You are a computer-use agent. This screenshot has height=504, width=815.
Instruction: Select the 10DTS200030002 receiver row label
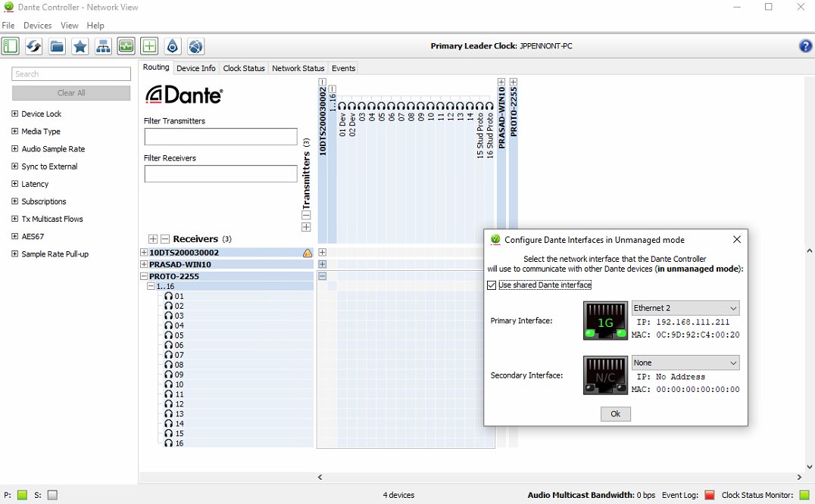pyautogui.click(x=184, y=253)
